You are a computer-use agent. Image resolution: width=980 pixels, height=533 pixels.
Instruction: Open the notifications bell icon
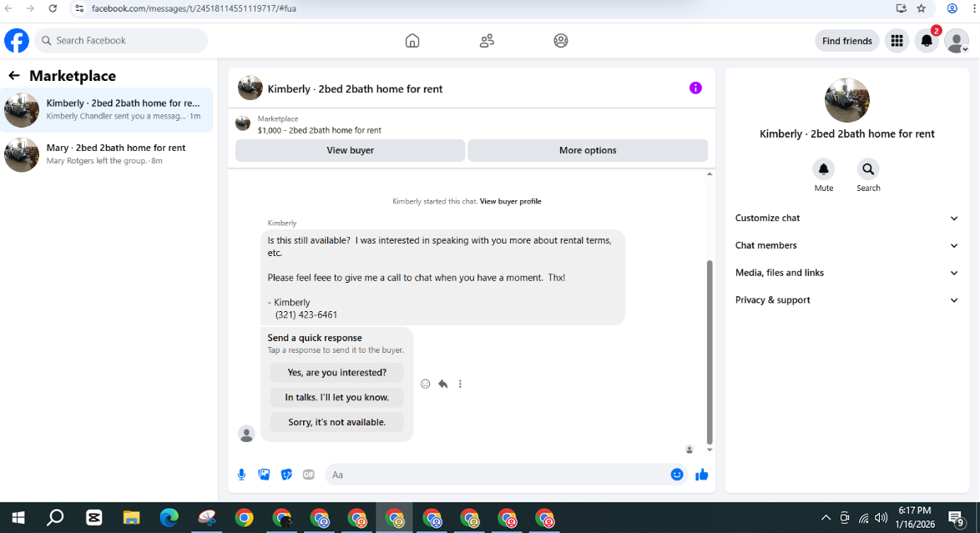pos(927,41)
